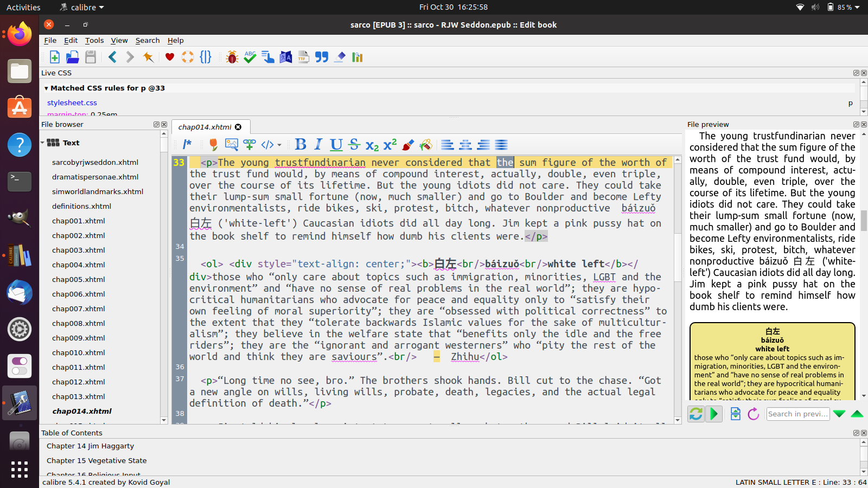Collapse the Text section in File browser
Image resolution: width=868 pixels, height=488 pixels.
coord(43,143)
